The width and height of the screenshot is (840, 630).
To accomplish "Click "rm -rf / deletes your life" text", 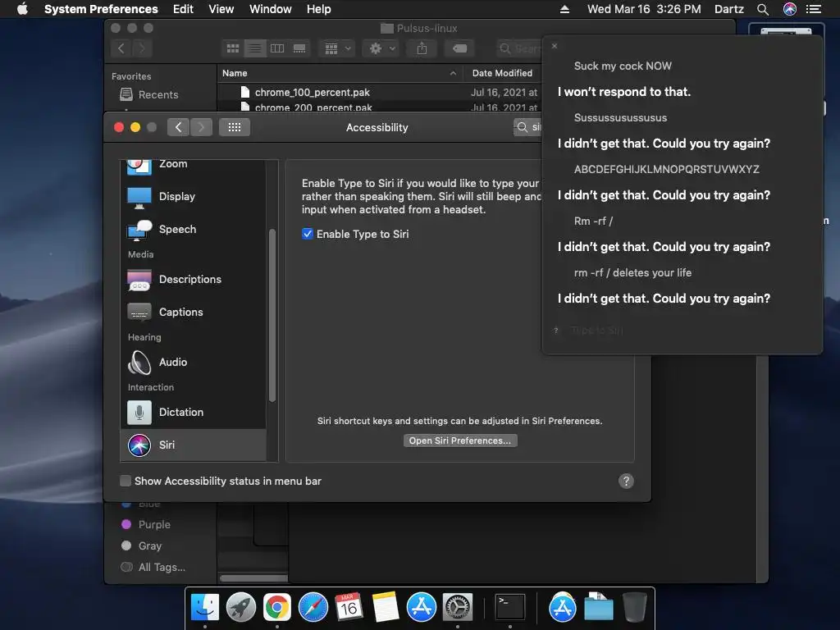I will pyautogui.click(x=632, y=272).
